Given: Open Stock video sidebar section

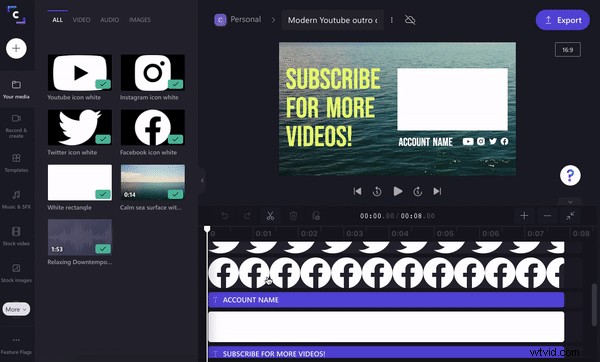Looking at the screenshot, I should (x=16, y=236).
